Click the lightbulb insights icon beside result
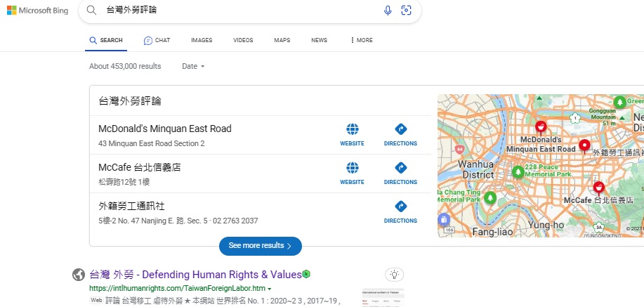The width and height of the screenshot is (644, 307). 395,274
